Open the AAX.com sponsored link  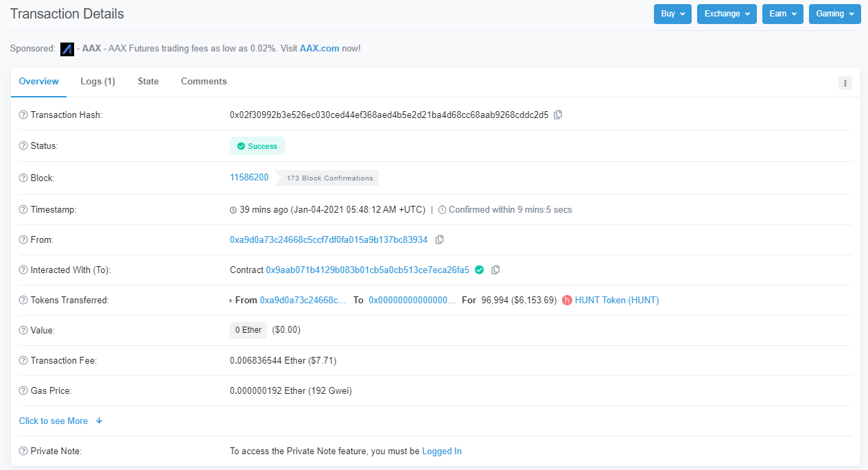pos(320,48)
